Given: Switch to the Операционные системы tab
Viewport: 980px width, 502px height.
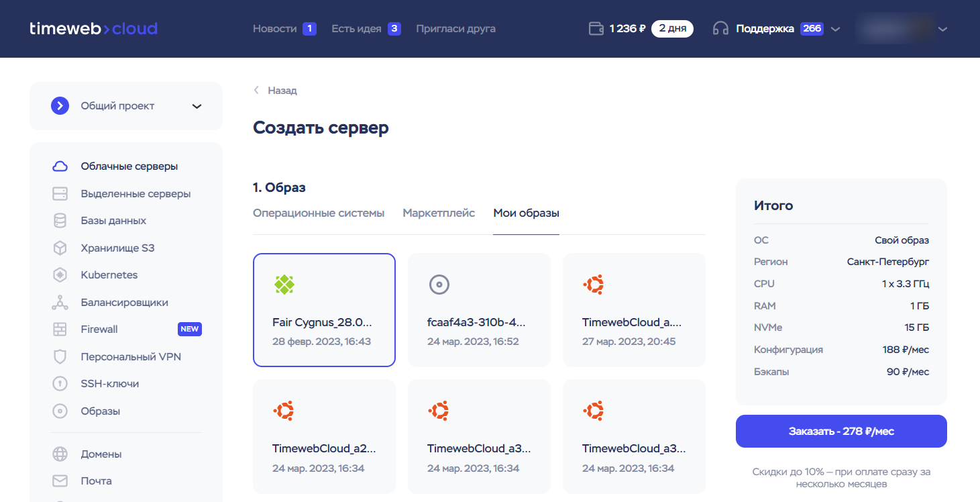Looking at the screenshot, I should click(x=319, y=213).
